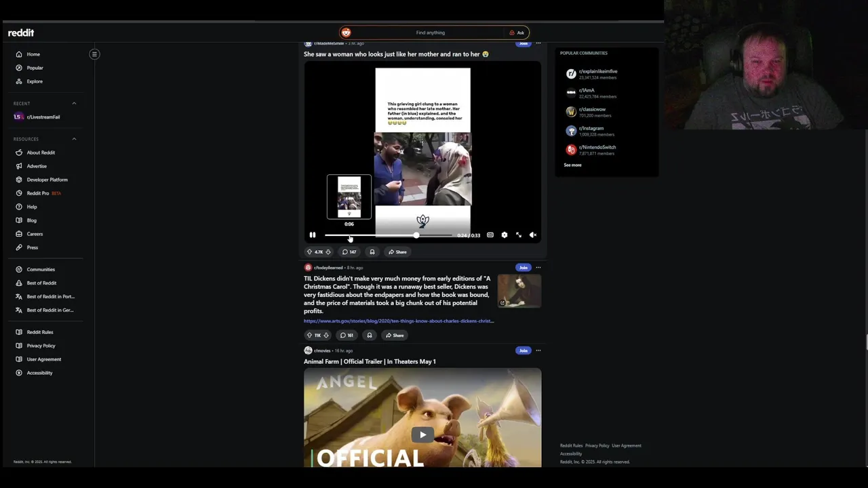Open the Reddit logo homepage
Image resolution: width=868 pixels, height=488 pixels.
[21, 33]
